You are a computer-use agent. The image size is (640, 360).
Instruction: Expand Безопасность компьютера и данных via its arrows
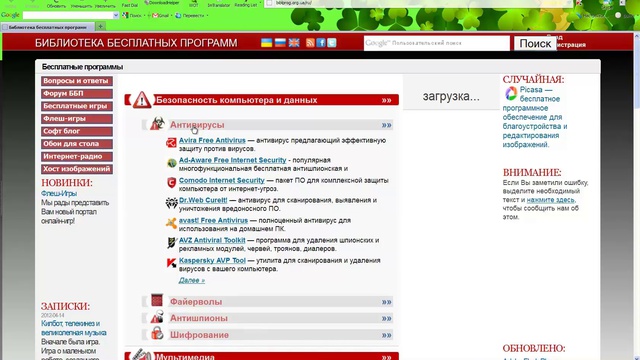click(387, 100)
